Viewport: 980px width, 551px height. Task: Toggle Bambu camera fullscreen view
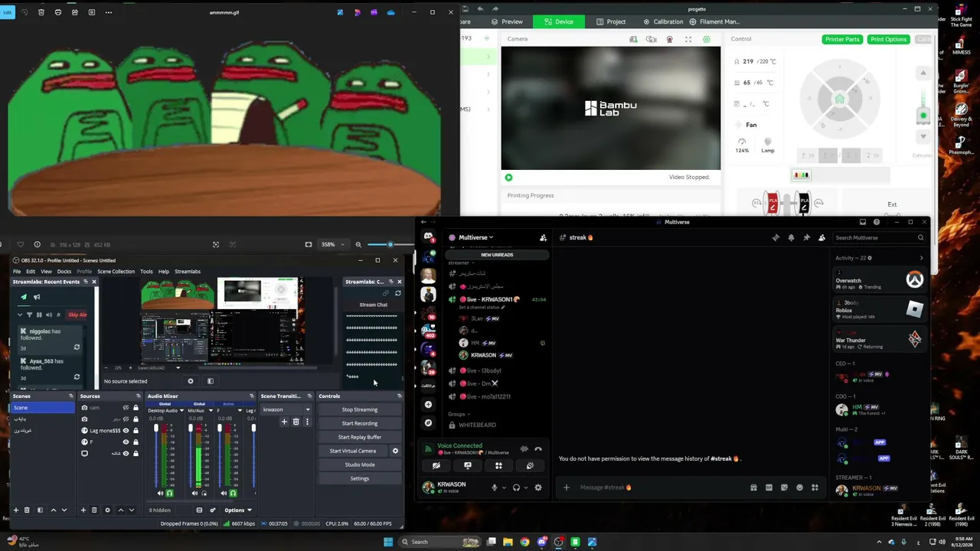point(688,39)
